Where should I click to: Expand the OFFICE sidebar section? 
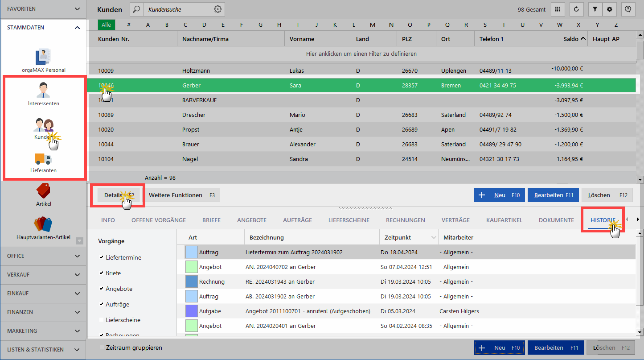[77, 256]
